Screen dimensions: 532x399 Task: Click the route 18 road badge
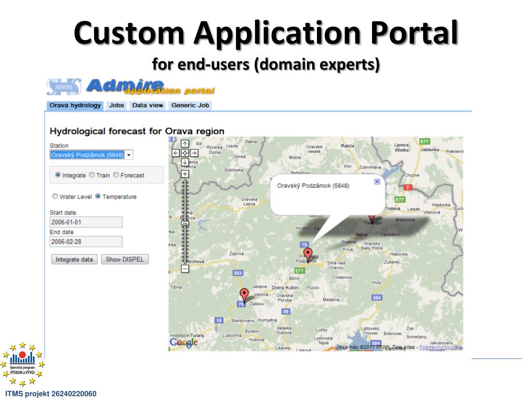219,320
